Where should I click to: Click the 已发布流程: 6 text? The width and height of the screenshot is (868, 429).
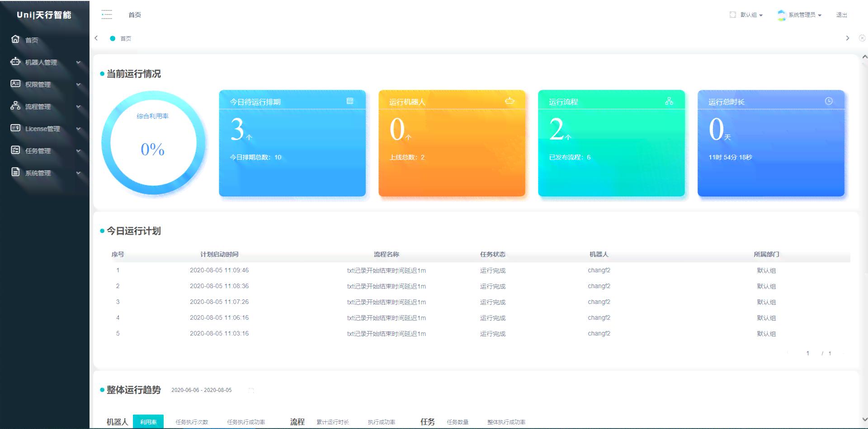(570, 157)
